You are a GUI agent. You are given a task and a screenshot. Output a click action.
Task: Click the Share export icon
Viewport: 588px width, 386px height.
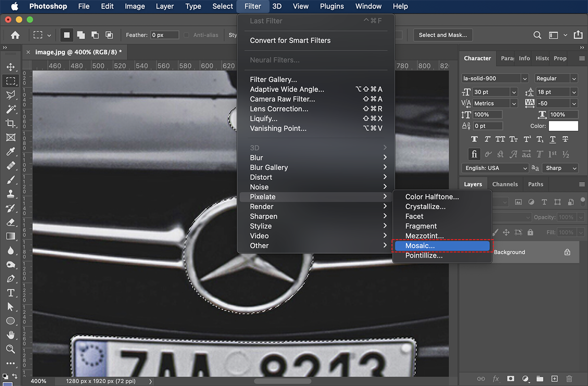[578, 35]
